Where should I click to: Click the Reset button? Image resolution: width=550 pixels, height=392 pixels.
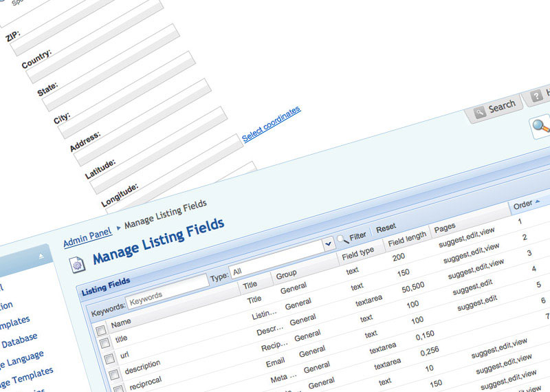coord(386,228)
